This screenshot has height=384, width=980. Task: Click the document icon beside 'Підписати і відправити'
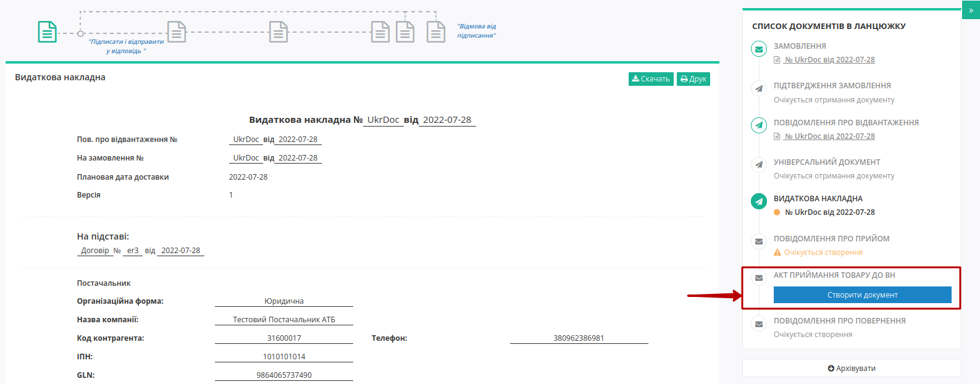tap(177, 31)
